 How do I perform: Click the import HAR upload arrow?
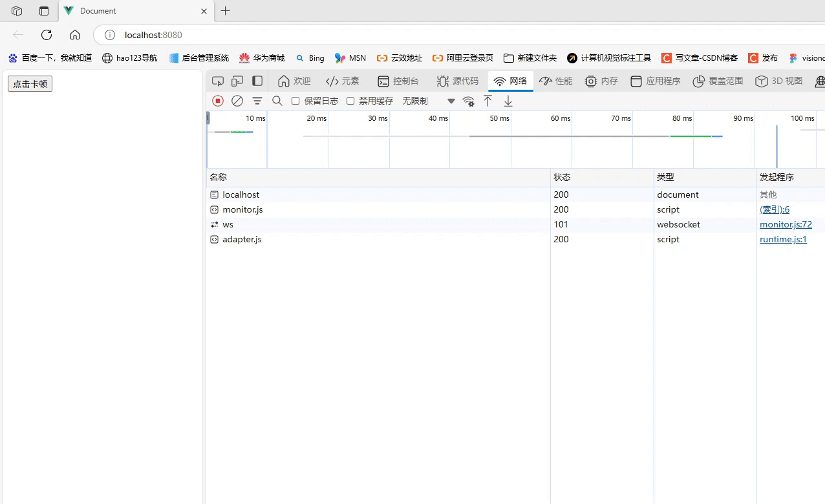click(488, 101)
